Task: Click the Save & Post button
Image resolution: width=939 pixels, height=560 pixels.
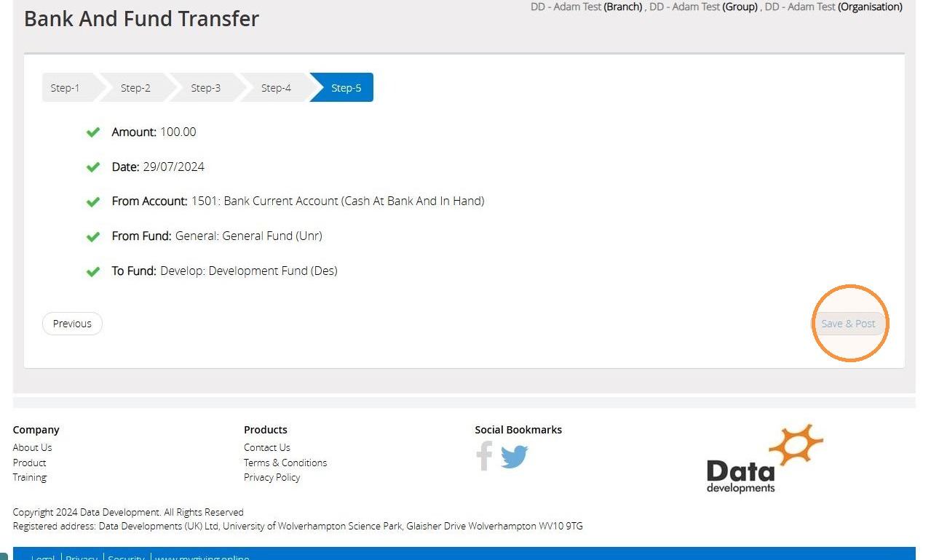Action: [x=849, y=324]
